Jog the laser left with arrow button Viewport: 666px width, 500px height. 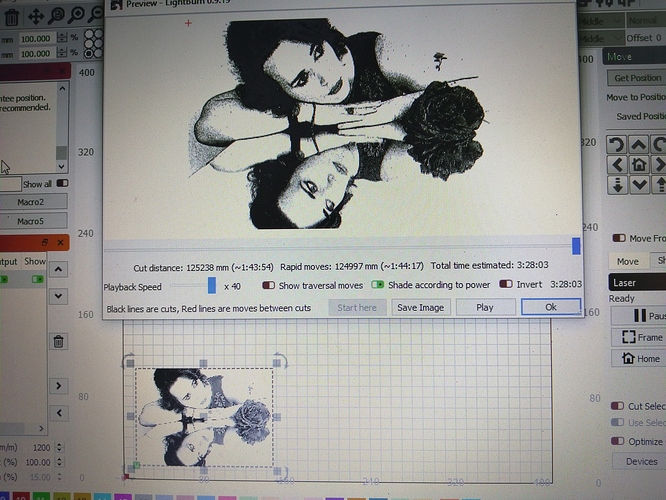tap(617, 164)
